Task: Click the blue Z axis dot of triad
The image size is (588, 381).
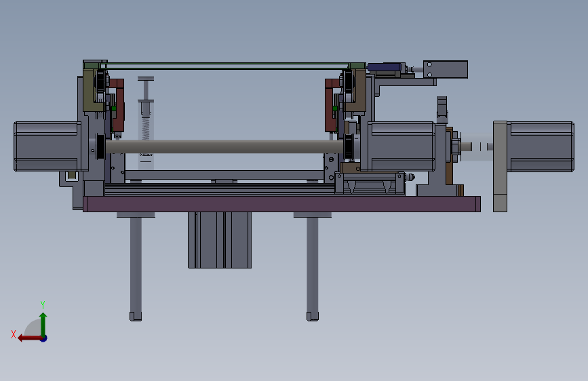Action: click(44, 338)
